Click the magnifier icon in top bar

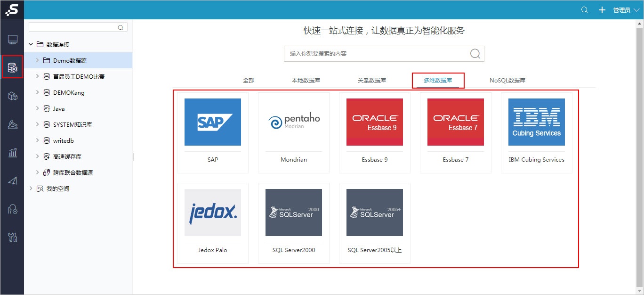click(585, 10)
